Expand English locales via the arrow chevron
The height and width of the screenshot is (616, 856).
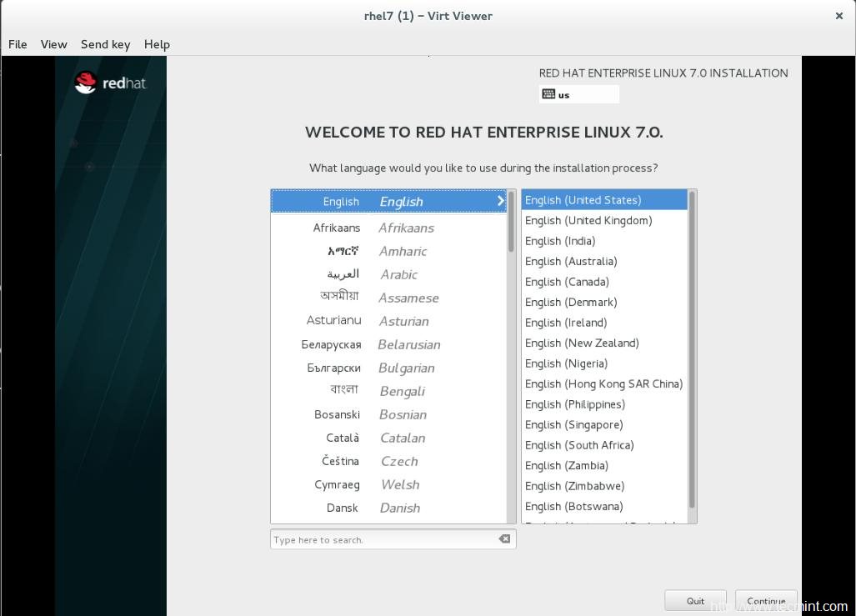[499, 201]
